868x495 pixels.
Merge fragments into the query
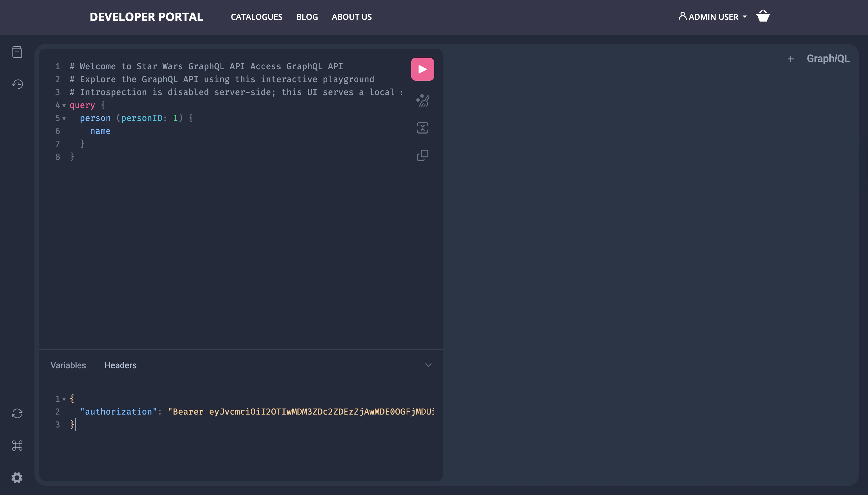pyautogui.click(x=422, y=128)
